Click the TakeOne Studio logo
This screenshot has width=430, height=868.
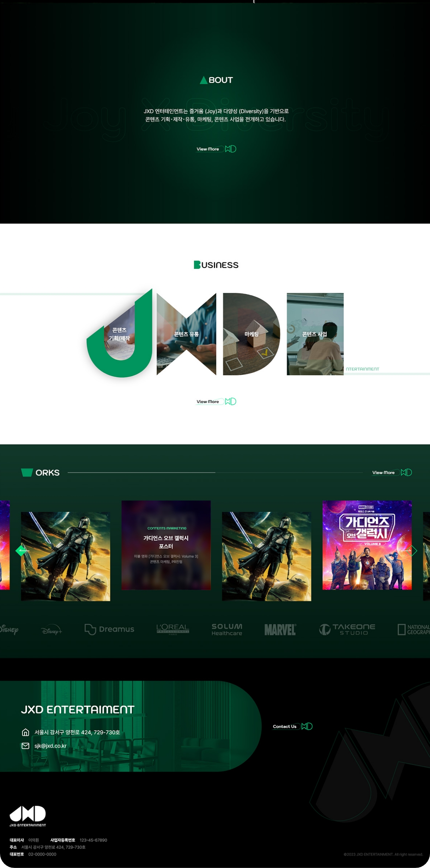tap(347, 629)
